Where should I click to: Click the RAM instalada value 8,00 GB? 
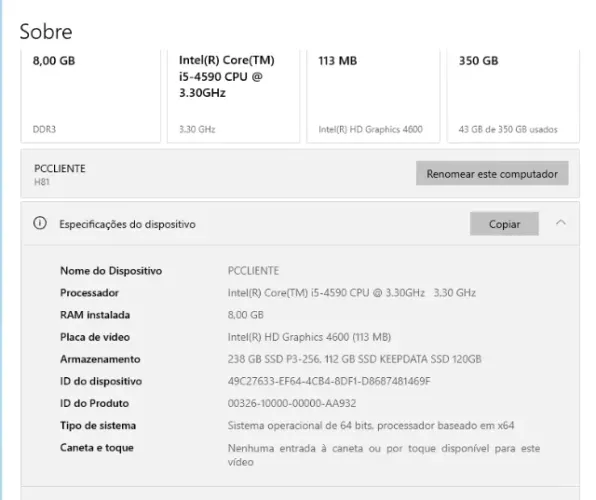point(246,315)
